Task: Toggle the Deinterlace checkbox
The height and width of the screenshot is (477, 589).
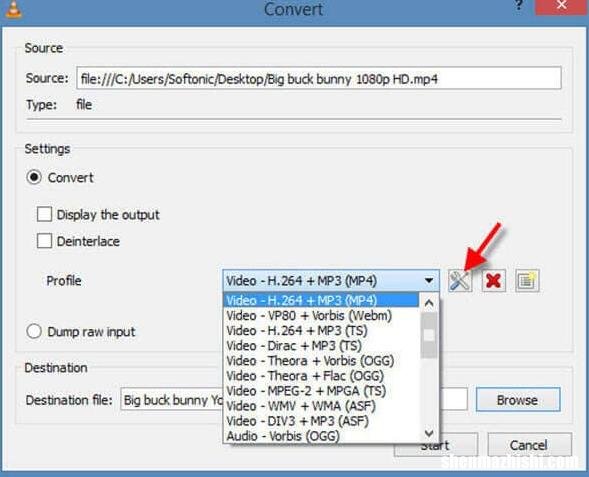Action: [44, 241]
